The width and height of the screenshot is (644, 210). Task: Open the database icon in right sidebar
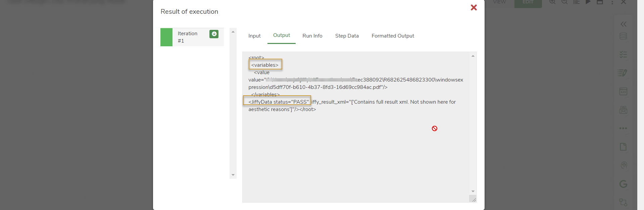pyautogui.click(x=623, y=36)
